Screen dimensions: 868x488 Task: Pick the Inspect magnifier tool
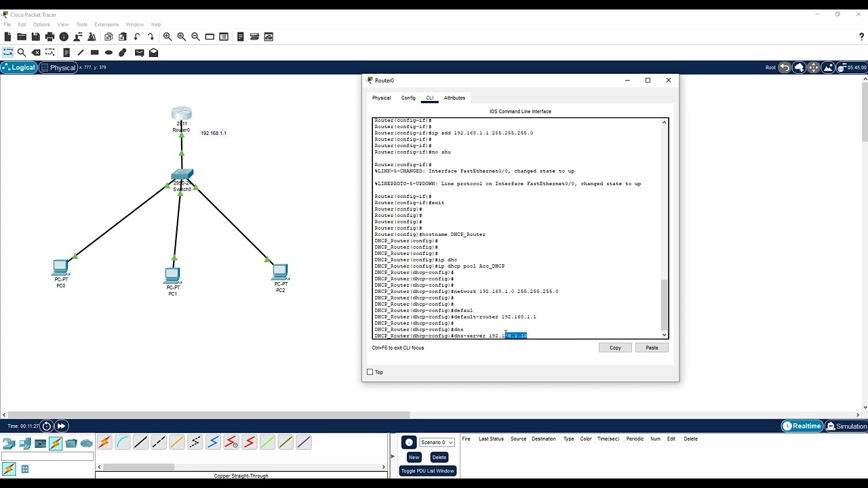click(x=22, y=52)
